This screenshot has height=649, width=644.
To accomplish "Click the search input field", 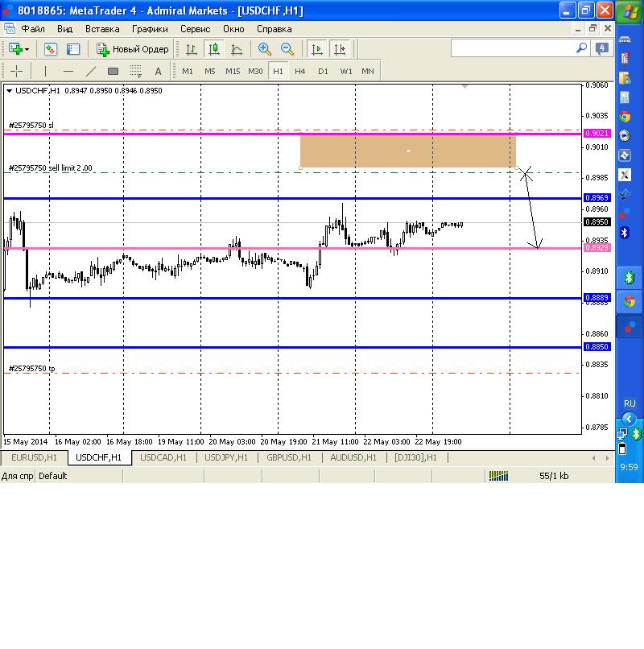I will click(514, 49).
